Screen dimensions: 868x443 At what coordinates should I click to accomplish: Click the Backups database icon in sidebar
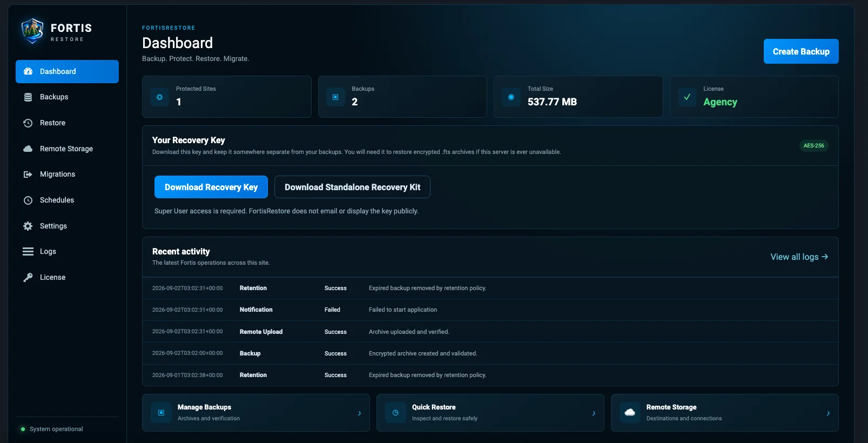28,97
